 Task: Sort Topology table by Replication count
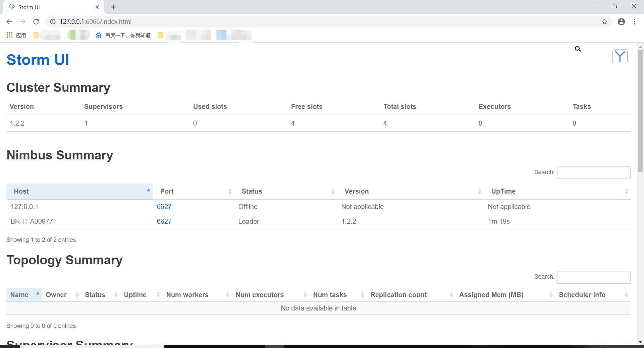pos(411,295)
